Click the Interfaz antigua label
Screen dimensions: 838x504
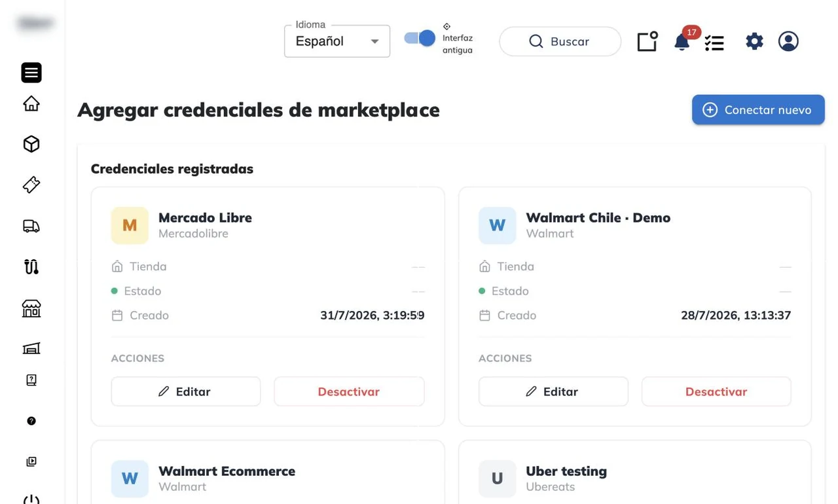[458, 44]
